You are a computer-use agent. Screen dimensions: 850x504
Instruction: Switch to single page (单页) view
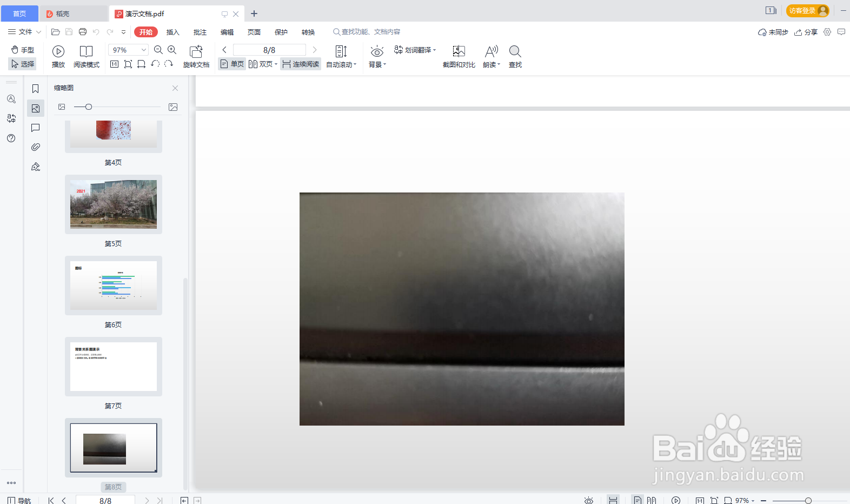(232, 64)
